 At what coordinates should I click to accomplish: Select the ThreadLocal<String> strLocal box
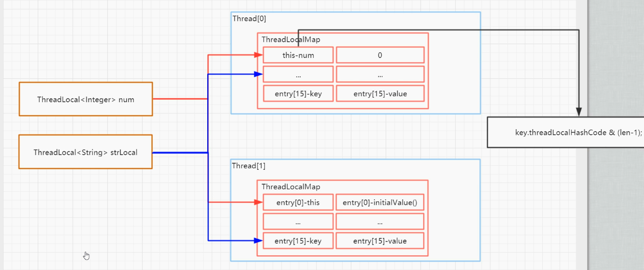[x=86, y=152]
